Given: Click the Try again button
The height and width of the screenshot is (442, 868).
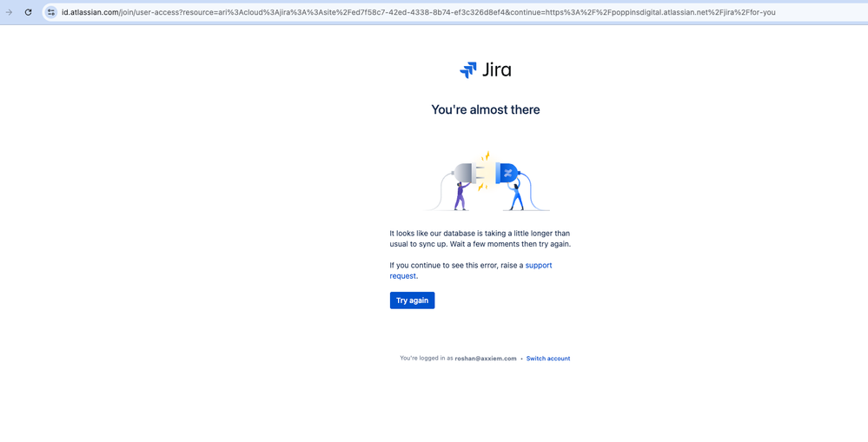Looking at the screenshot, I should coord(412,300).
